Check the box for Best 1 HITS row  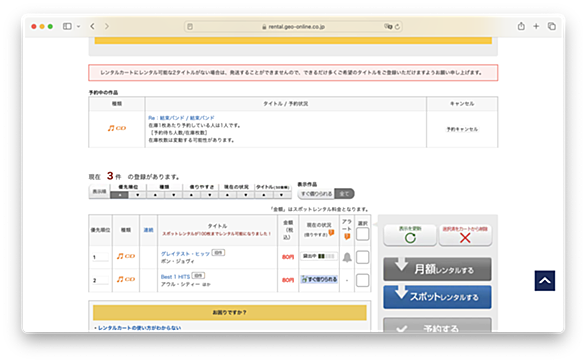(x=363, y=280)
